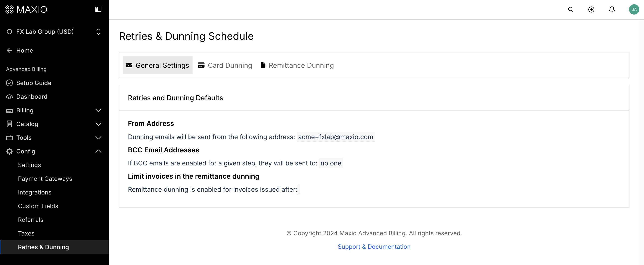Open Payment Gateways in the sidebar
644x265 pixels.
pos(45,179)
